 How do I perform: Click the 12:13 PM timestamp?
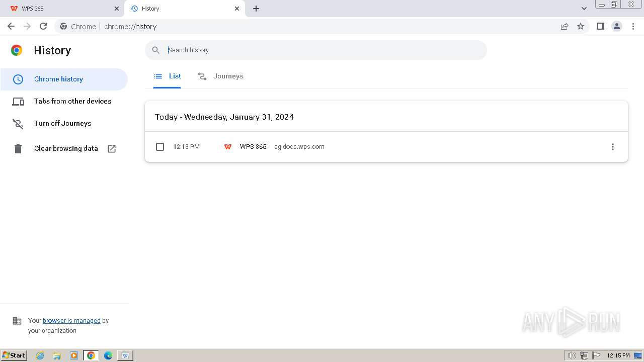click(186, 147)
